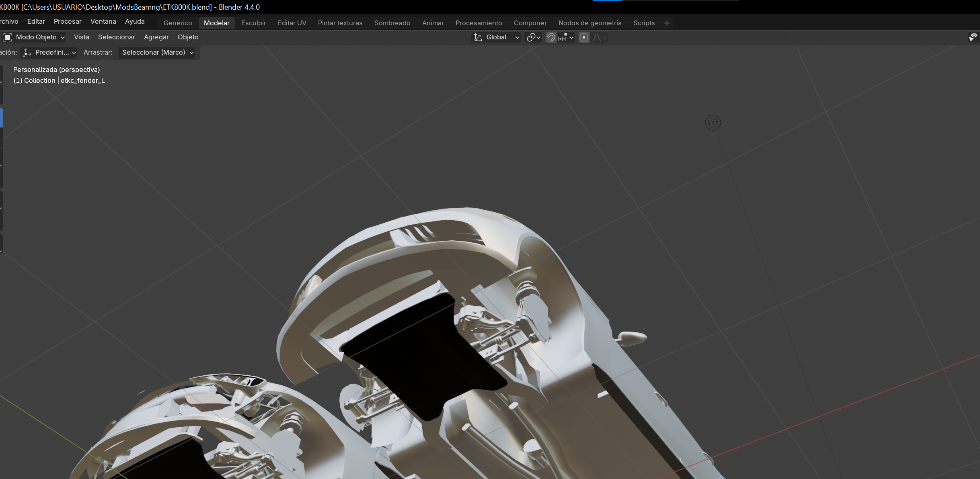Toggle the snap magnet icon

coord(551,37)
